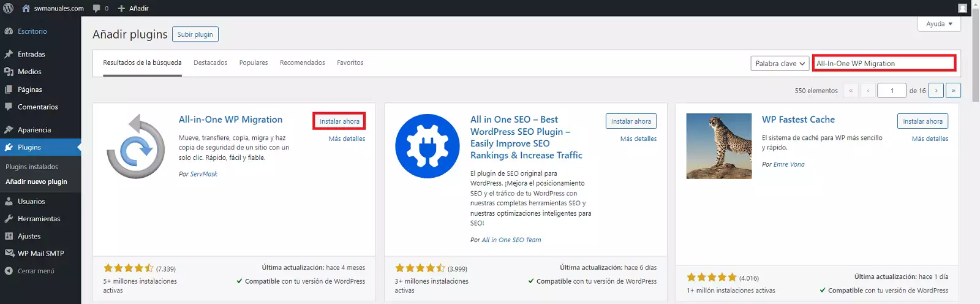This screenshot has height=304, width=980.
Task: Open the WordPress logo menu
Action: (x=9, y=8)
